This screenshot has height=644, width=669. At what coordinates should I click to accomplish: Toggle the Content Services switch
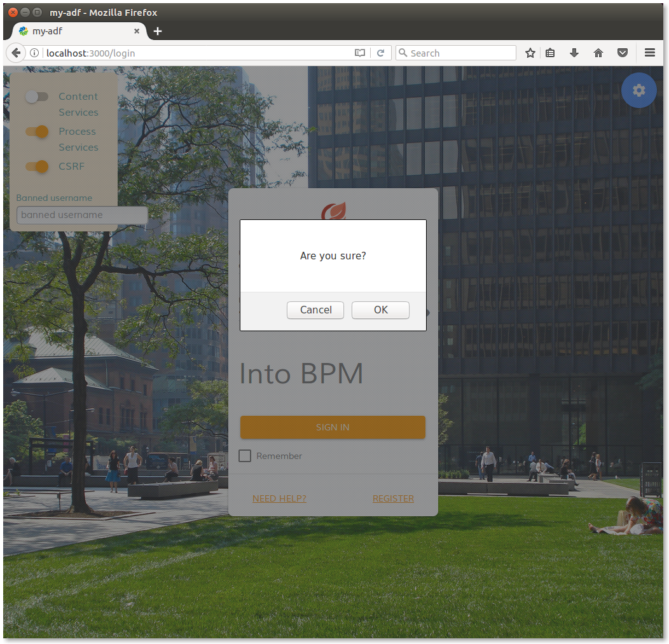[37, 97]
